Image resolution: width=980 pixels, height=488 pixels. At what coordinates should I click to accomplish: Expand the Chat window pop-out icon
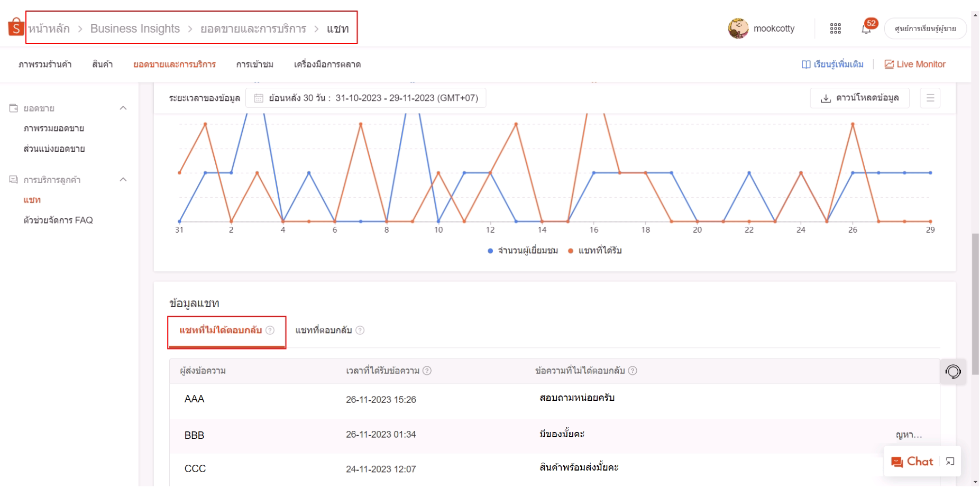point(950,462)
